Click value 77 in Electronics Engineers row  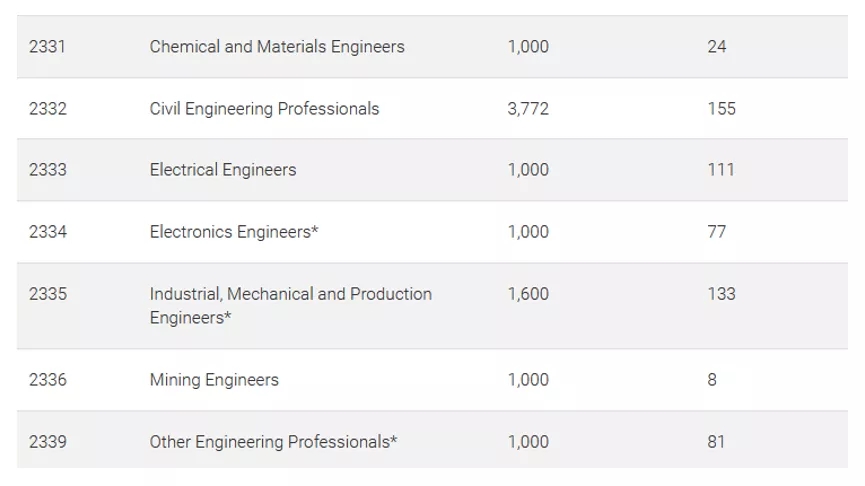point(717,232)
